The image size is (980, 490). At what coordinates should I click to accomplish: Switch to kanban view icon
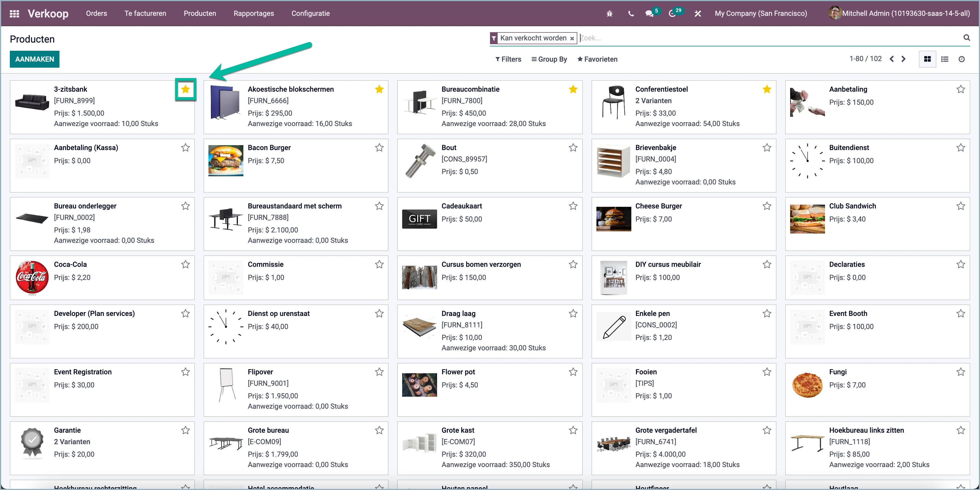click(927, 59)
